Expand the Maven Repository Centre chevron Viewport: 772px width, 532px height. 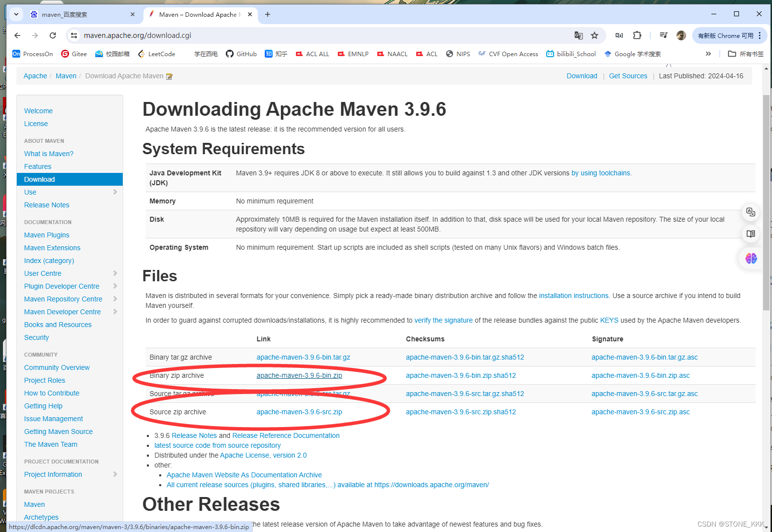click(x=115, y=299)
